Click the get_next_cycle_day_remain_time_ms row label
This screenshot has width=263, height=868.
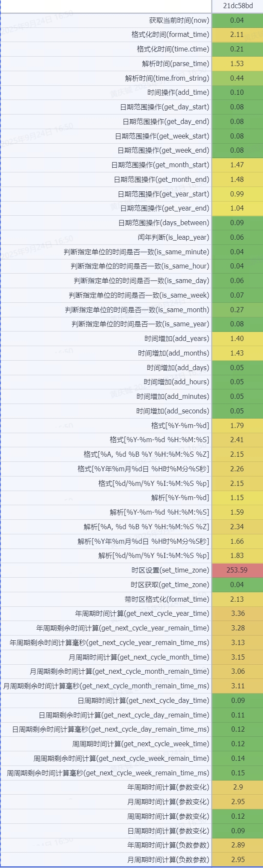pos(111,729)
